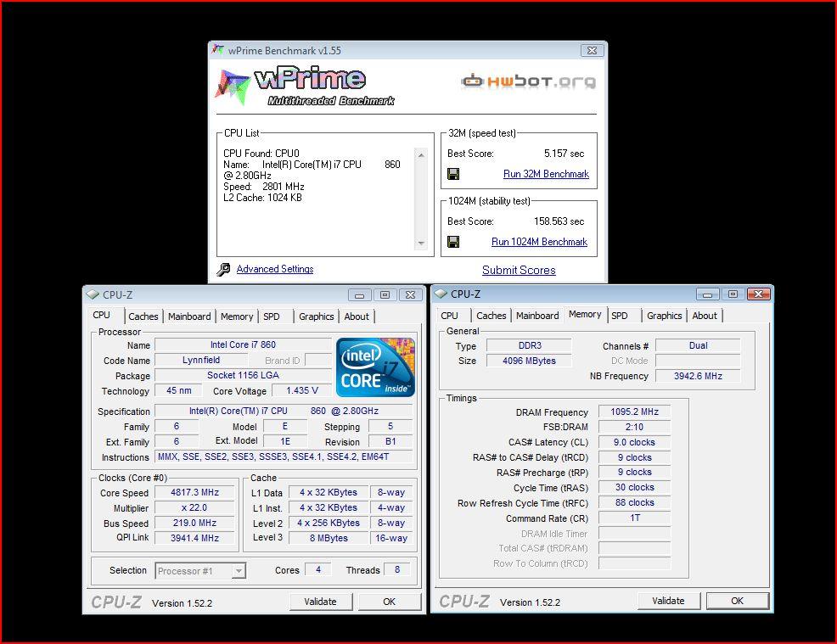This screenshot has width=837, height=644.
Task: Click Submit Scores link
Action: (x=519, y=270)
